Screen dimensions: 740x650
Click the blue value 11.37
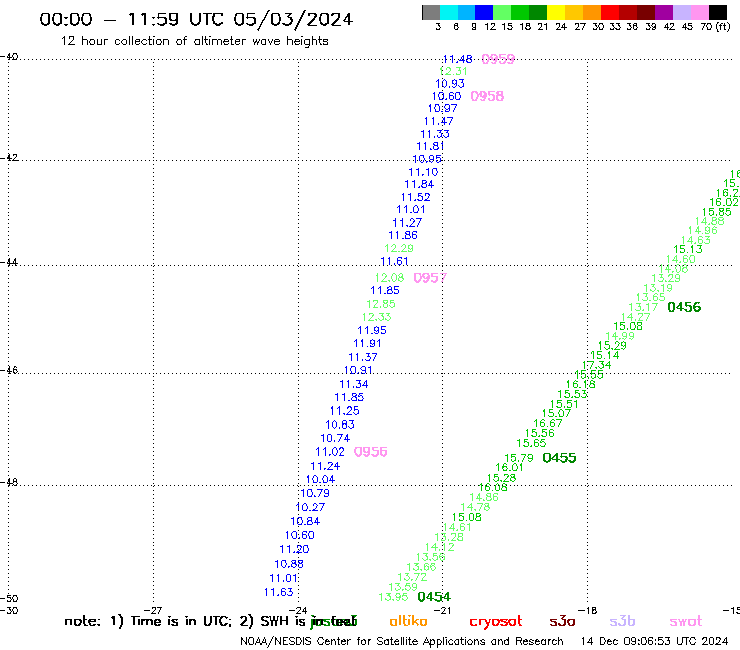363,357
